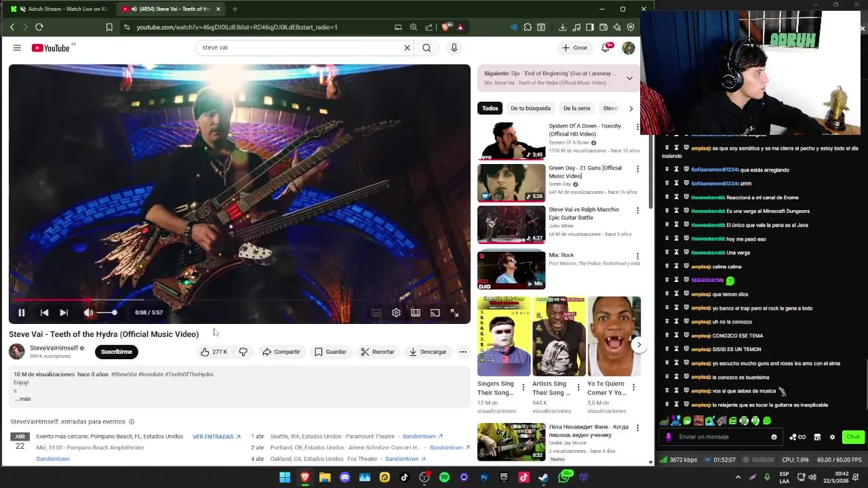Click Descargar download button
This screenshot has height=488, width=868.
[427, 352]
